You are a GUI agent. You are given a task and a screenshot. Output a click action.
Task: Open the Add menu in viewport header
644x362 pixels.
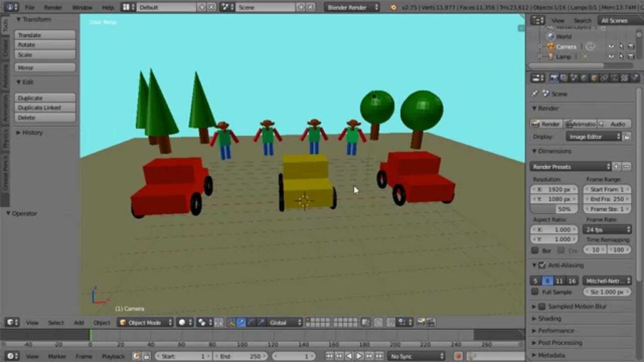(79, 322)
